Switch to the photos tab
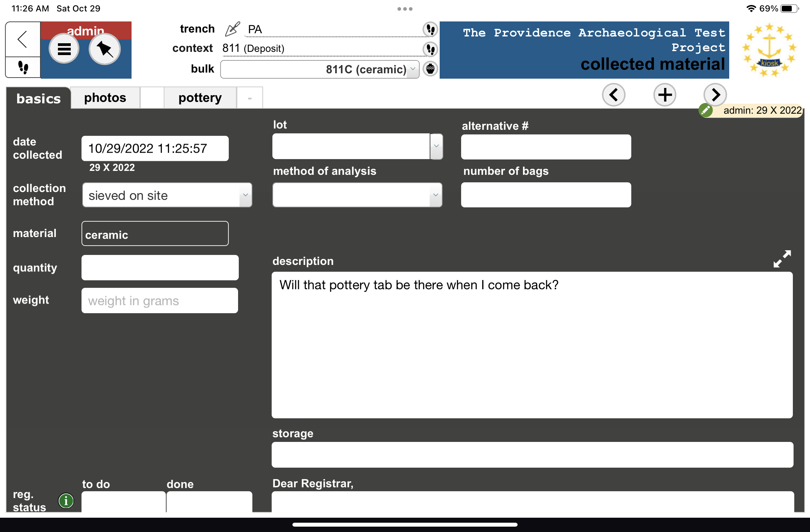 pyautogui.click(x=105, y=97)
